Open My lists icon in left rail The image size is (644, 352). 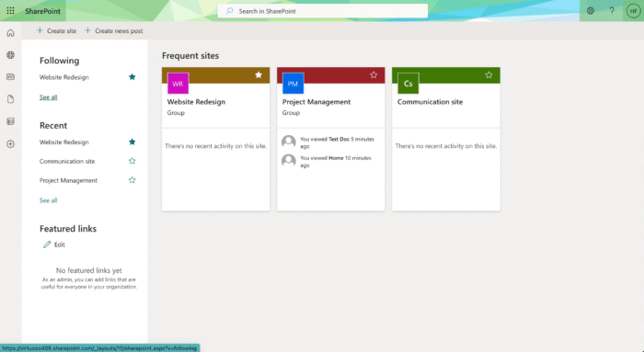[x=11, y=121]
